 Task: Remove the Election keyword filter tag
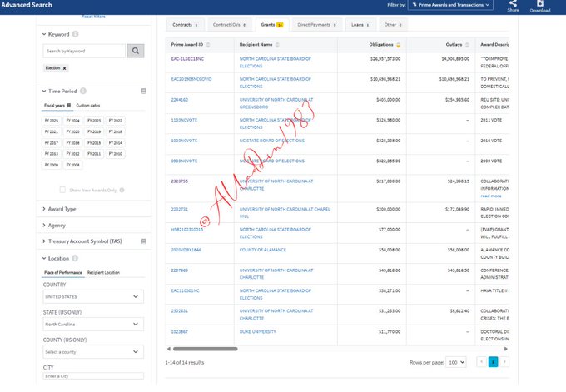click(65, 67)
